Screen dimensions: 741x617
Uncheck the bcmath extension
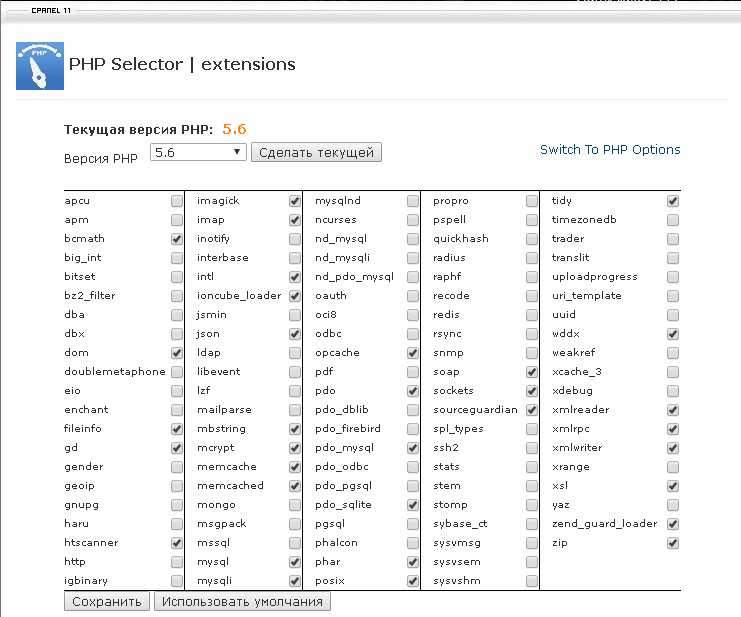click(x=177, y=239)
